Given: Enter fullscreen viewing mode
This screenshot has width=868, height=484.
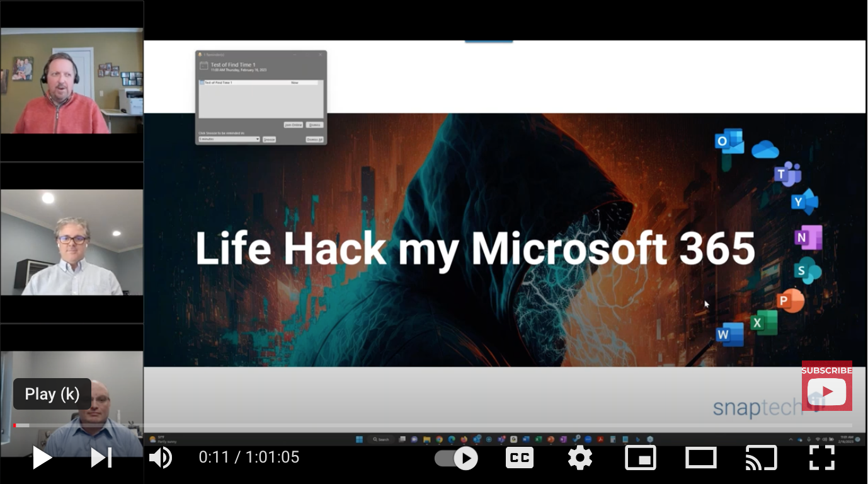Looking at the screenshot, I should pyautogui.click(x=821, y=458).
